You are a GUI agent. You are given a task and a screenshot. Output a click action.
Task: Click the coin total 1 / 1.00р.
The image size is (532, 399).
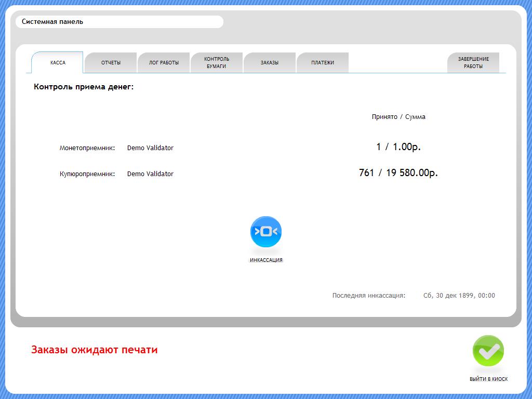pyautogui.click(x=398, y=147)
